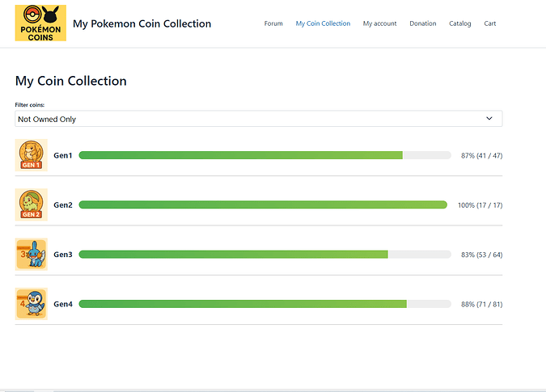Viewport: 546px width, 392px height.
Task: Click the Gen3 progress bar
Action: pyautogui.click(x=265, y=255)
